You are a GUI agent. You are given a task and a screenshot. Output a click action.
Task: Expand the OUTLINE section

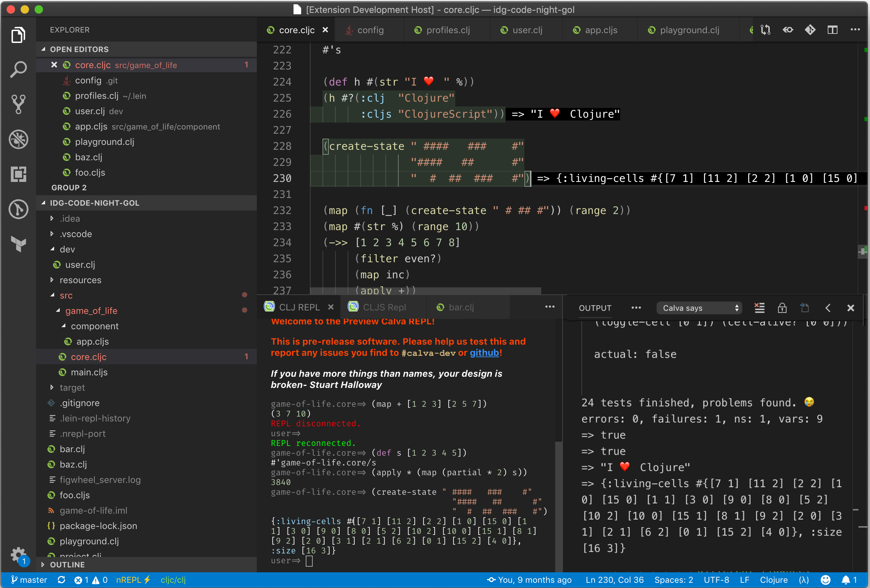click(x=67, y=565)
